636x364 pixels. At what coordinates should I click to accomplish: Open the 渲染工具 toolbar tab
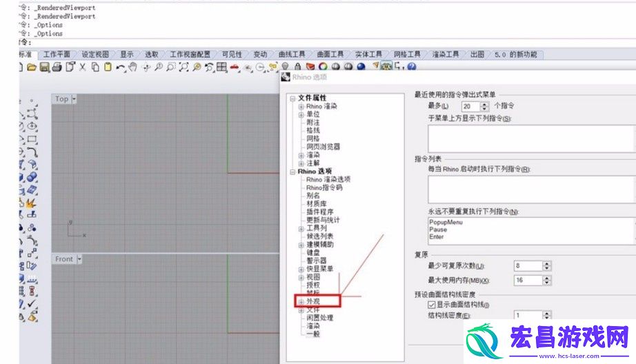pyautogui.click(x=446, y=54)
